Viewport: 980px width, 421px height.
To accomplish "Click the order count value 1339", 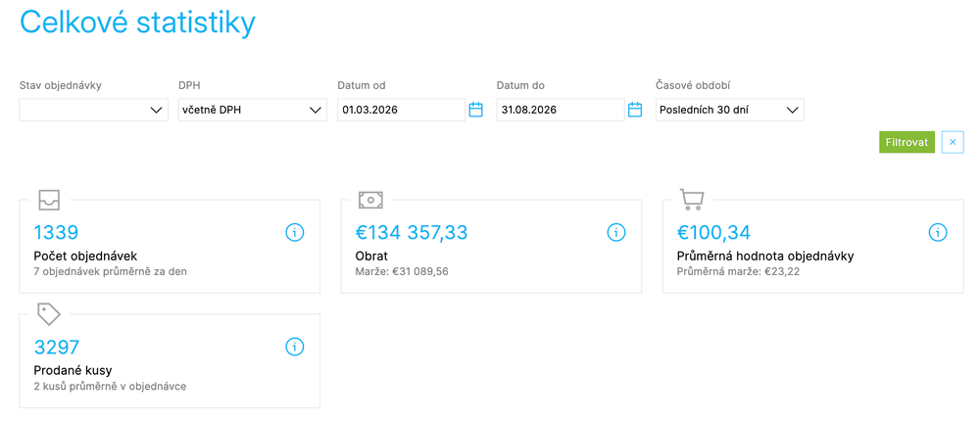I will (x=56, y=233).
